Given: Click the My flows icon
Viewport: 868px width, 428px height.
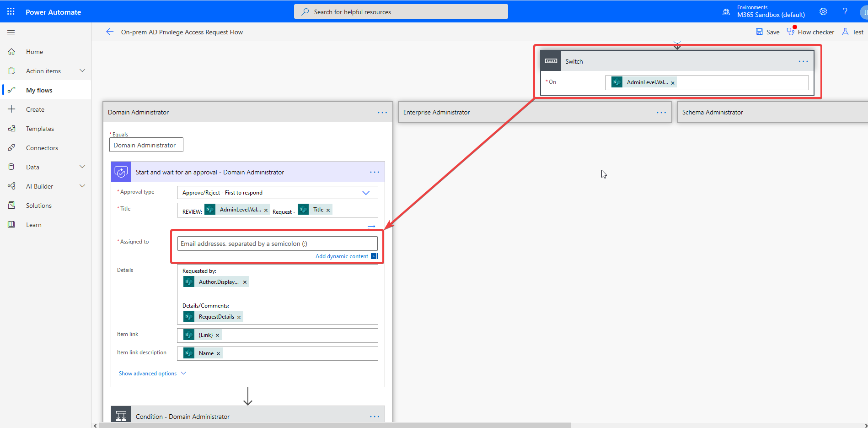Looking at the screenshot, I should point(12,90).
